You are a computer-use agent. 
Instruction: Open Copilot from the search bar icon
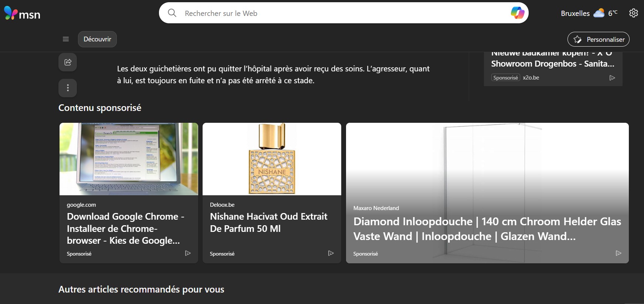pos(518,13)
